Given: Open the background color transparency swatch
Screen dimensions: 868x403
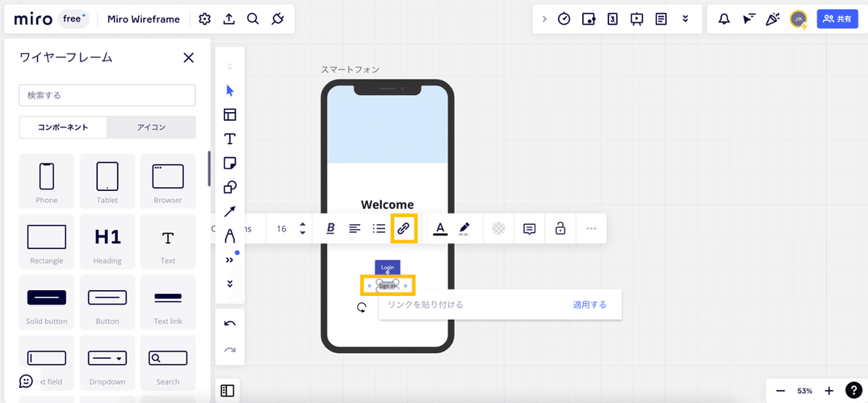Looking at the screenshot, I should click(x=498, y=229).
